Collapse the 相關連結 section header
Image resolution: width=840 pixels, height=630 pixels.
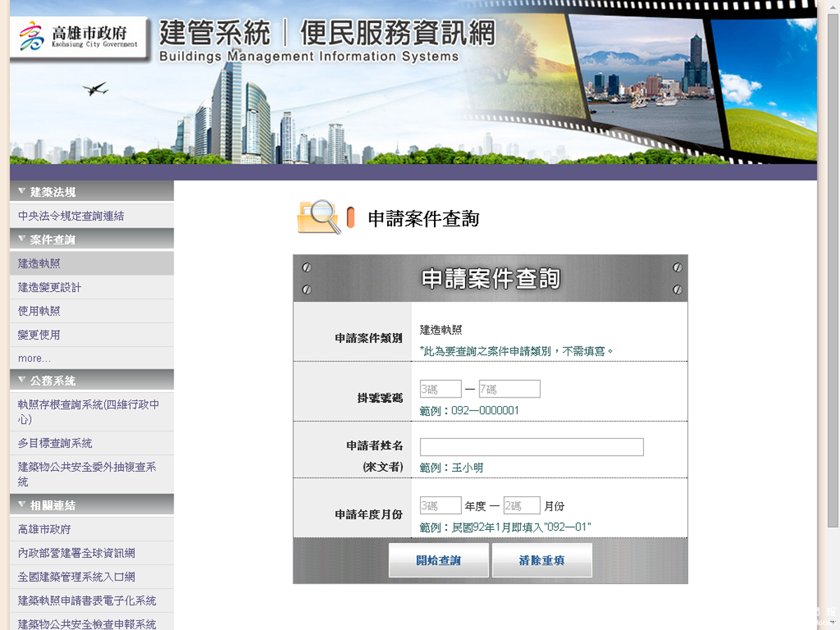tap(22, 505)
